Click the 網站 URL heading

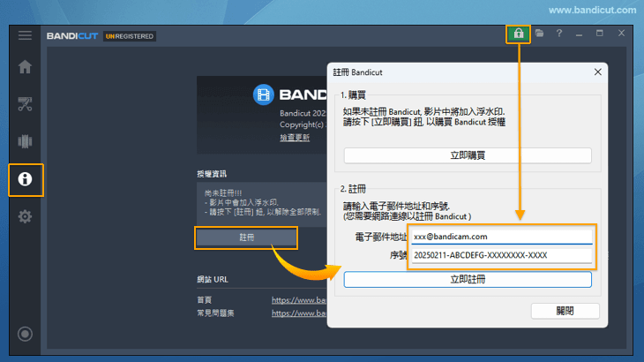[213, 279]
